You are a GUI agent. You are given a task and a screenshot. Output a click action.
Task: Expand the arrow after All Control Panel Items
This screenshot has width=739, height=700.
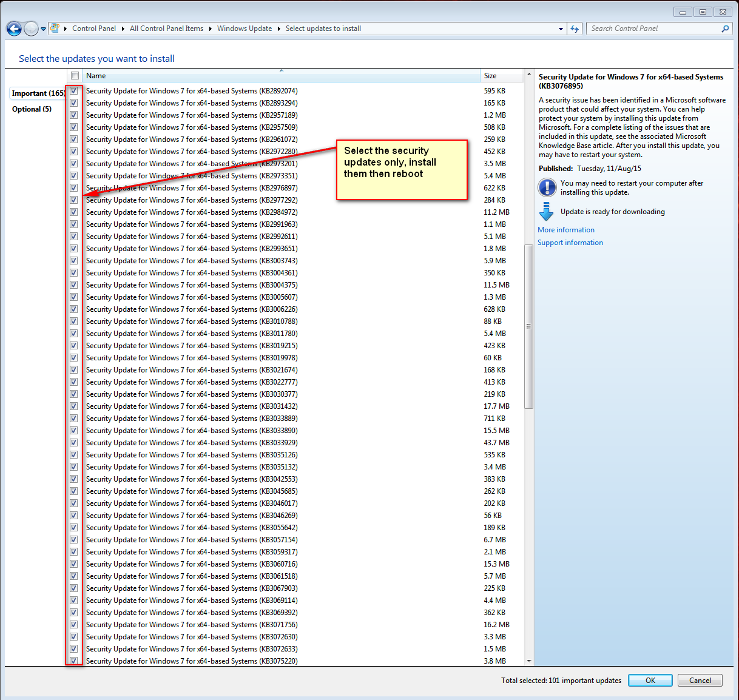coord(210,29)
